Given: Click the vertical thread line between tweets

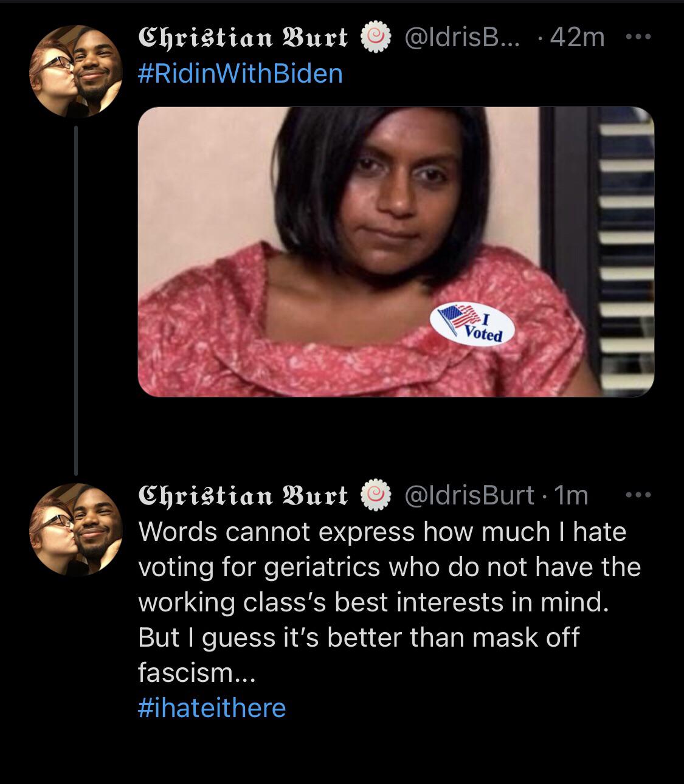Looking at the screenshot, I should tap(76, 298).
